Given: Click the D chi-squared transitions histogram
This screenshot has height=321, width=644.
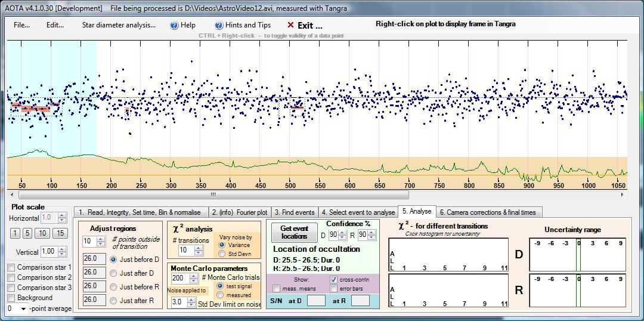Looking at the screenshot, I should coord(448,254).
